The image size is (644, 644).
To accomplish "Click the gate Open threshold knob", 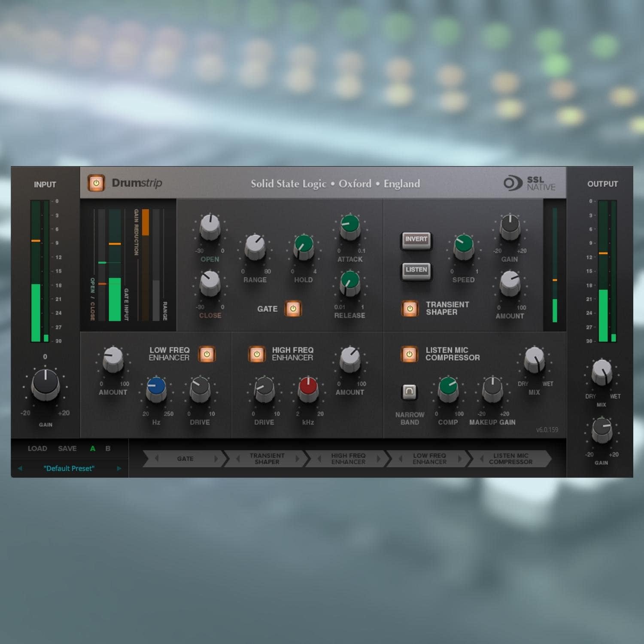I will pyautogui.click(x=210, y=226).
